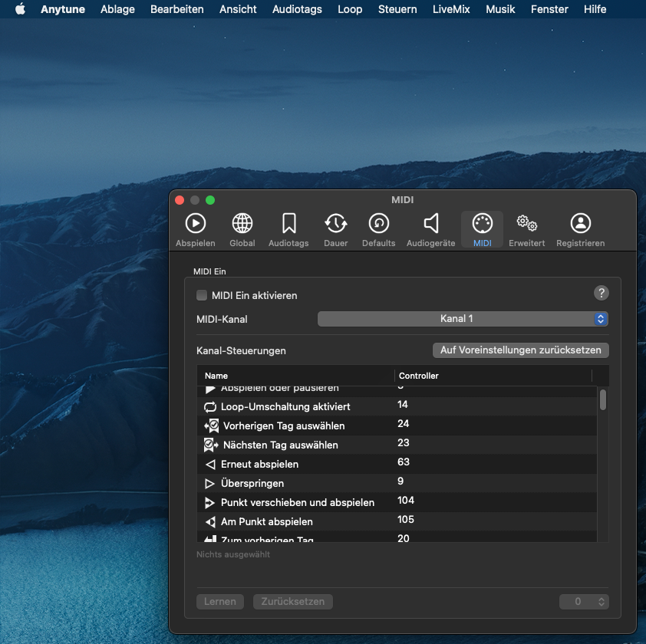The image size is (646, 644).
Task: Open the Audiotags menu in menu bar
Action: click(297, 9)
